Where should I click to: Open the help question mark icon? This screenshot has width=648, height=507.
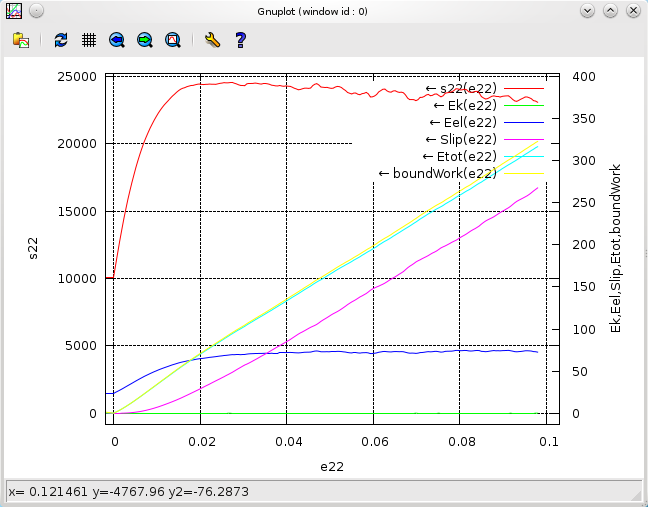pyautogui.click(x=240, y=40)
